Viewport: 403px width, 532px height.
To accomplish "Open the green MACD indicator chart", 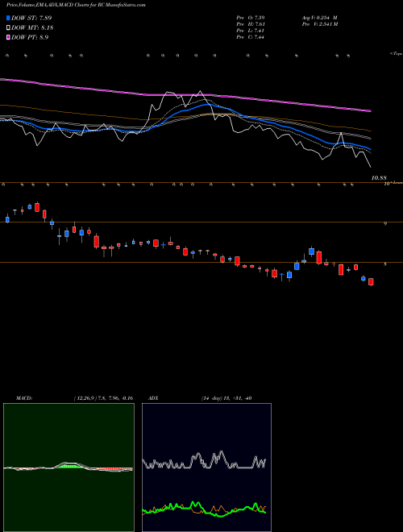I will 69,468.
